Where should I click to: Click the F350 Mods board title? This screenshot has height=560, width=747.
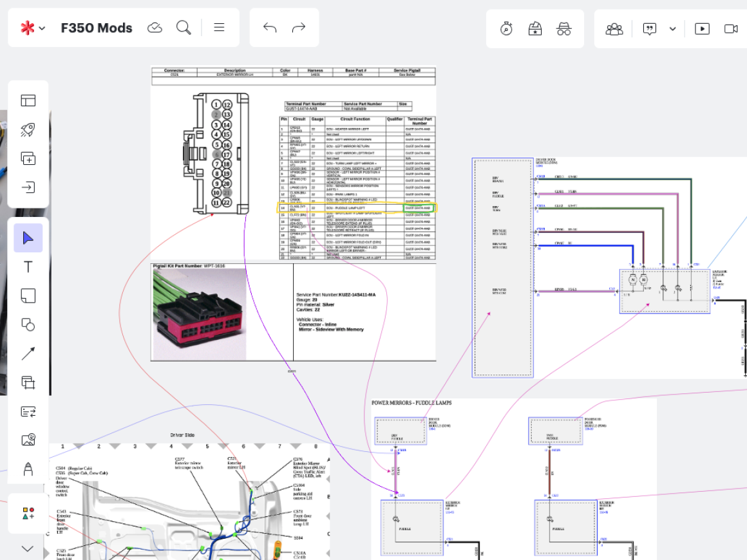(97, 28)
